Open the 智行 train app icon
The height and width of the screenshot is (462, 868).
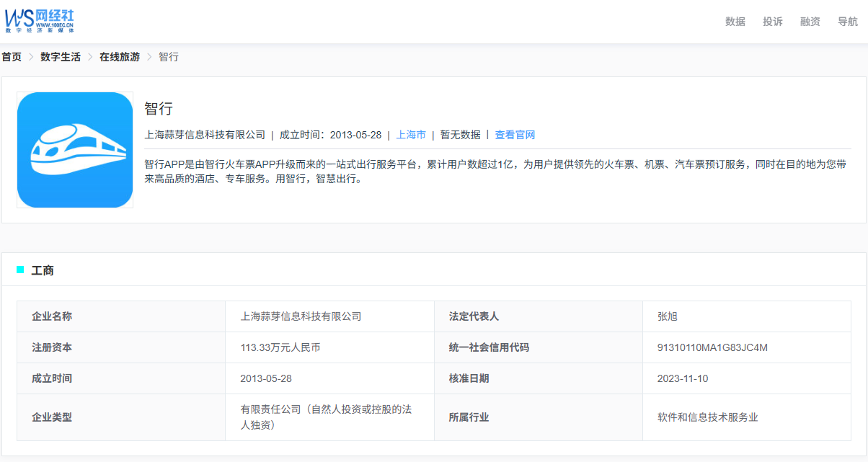(75, 150)
